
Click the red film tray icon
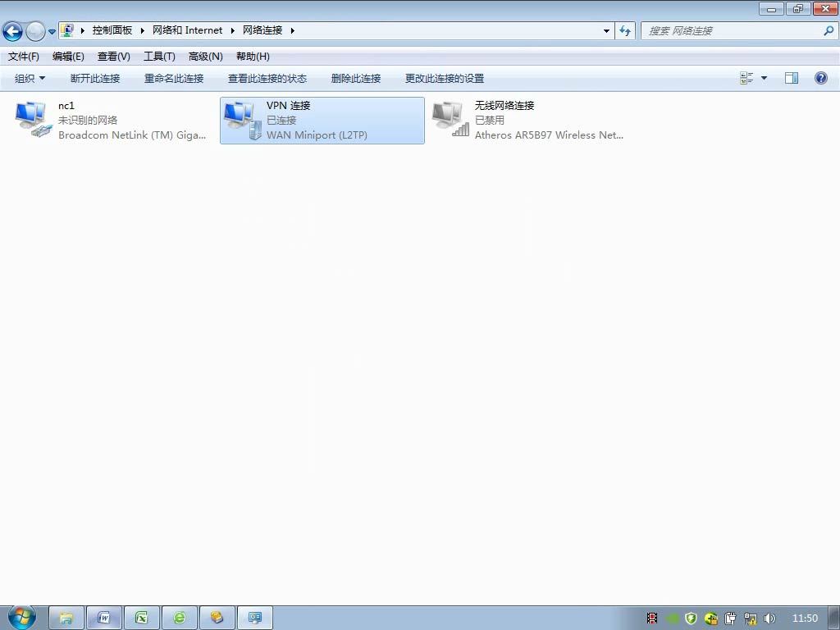(x=652, y=619)
